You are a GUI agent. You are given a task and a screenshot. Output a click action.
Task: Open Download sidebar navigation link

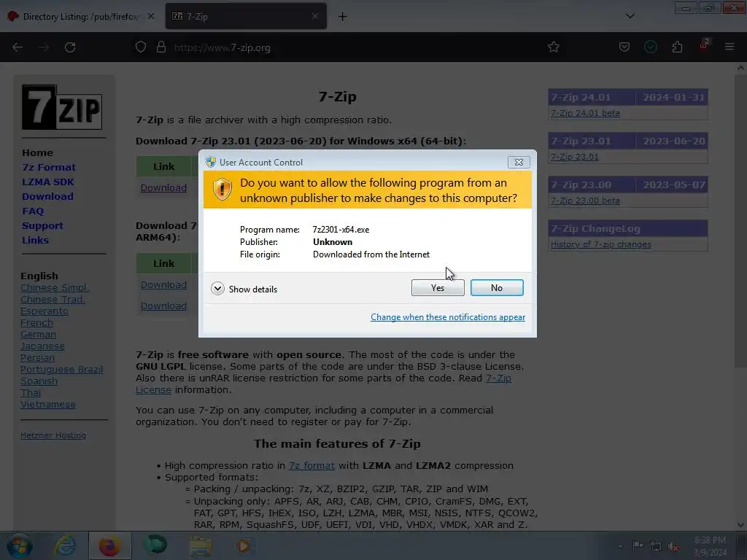[47, 197]
